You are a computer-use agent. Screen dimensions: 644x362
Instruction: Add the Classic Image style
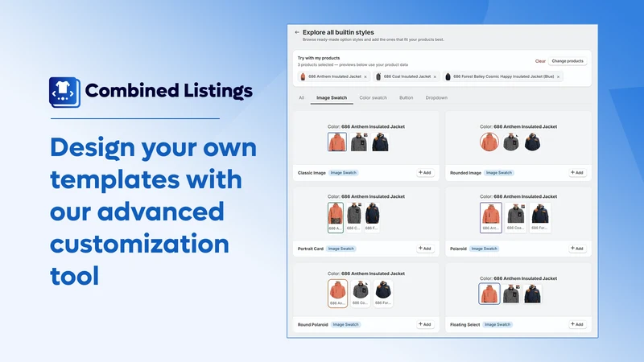(425, 173)
